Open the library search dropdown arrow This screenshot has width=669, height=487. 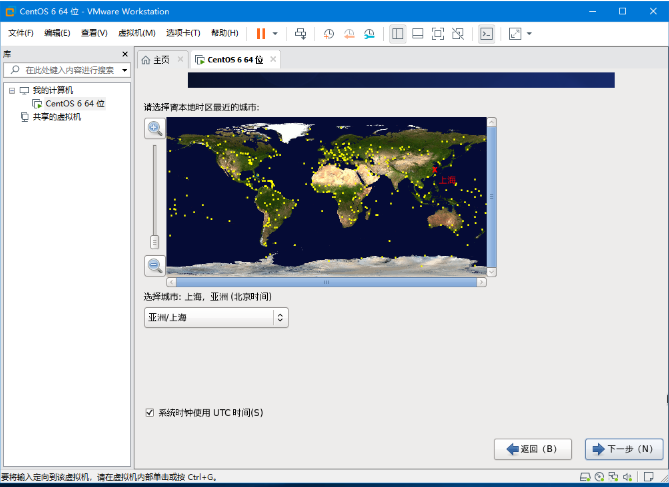point(124,71)
